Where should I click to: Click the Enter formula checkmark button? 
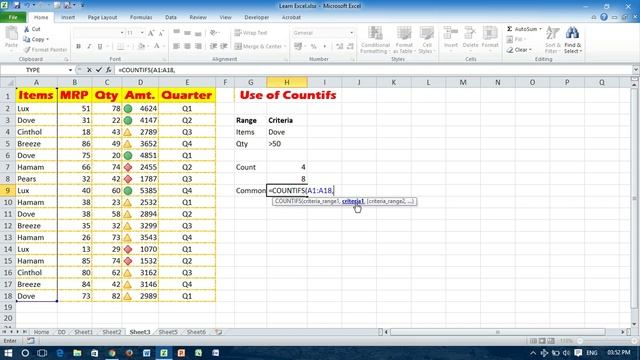[x=99, y=70]
